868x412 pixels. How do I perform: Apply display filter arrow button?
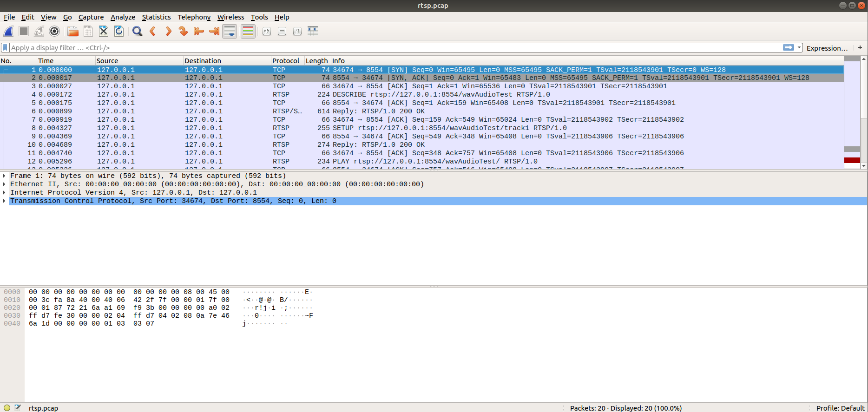789,48
